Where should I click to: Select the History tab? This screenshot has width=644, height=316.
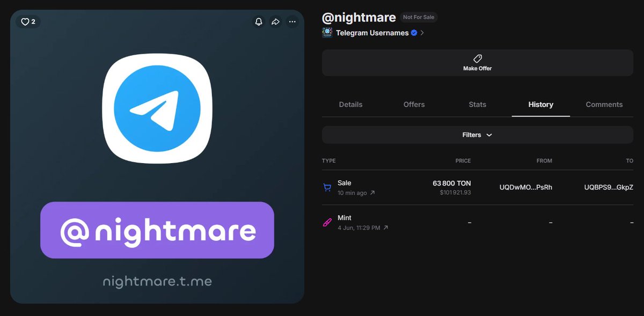(x=540, y=105)
